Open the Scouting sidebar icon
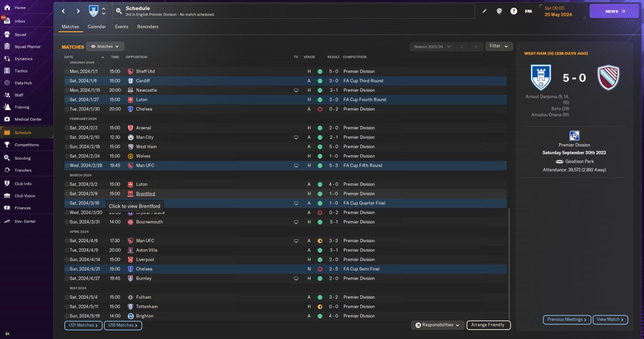Viewport: 644px width, 339px height. (7, 158)
